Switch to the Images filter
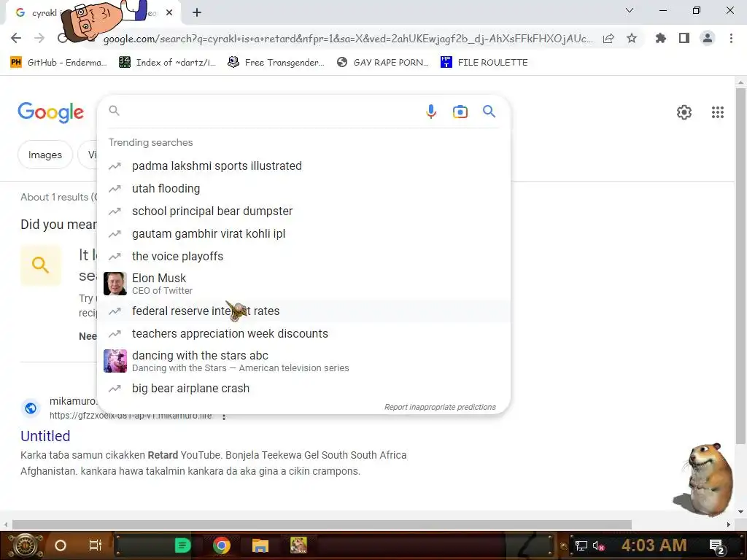This screenshot has height=560, width=747. point(45,155)
